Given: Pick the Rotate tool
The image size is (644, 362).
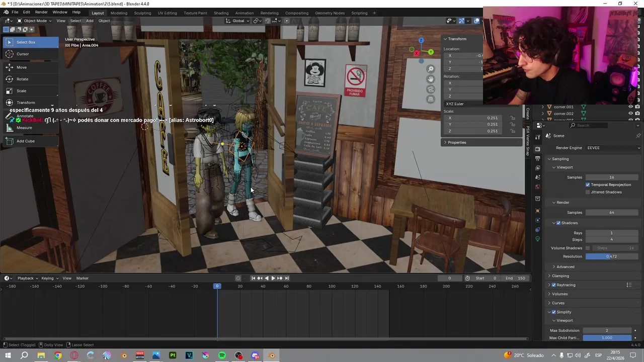Looking at the screenshot, I should (31, 79).
